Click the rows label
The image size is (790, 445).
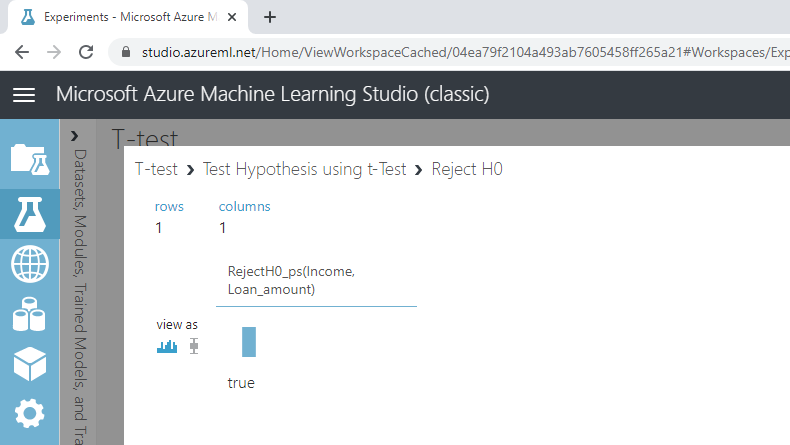[169, 207]
